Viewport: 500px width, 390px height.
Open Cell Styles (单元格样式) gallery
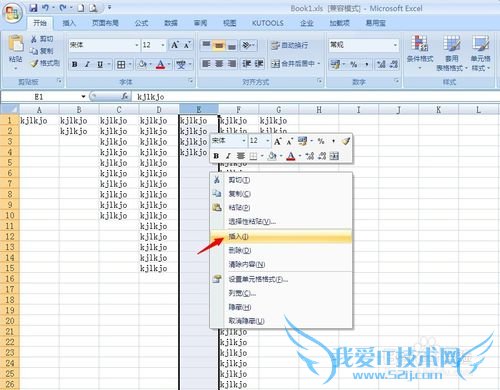pos(480,52)
